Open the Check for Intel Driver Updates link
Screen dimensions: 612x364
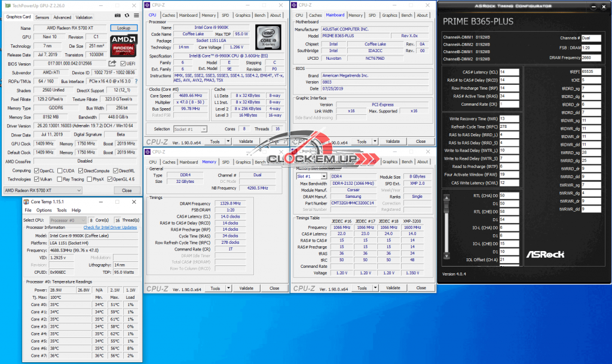111,227
